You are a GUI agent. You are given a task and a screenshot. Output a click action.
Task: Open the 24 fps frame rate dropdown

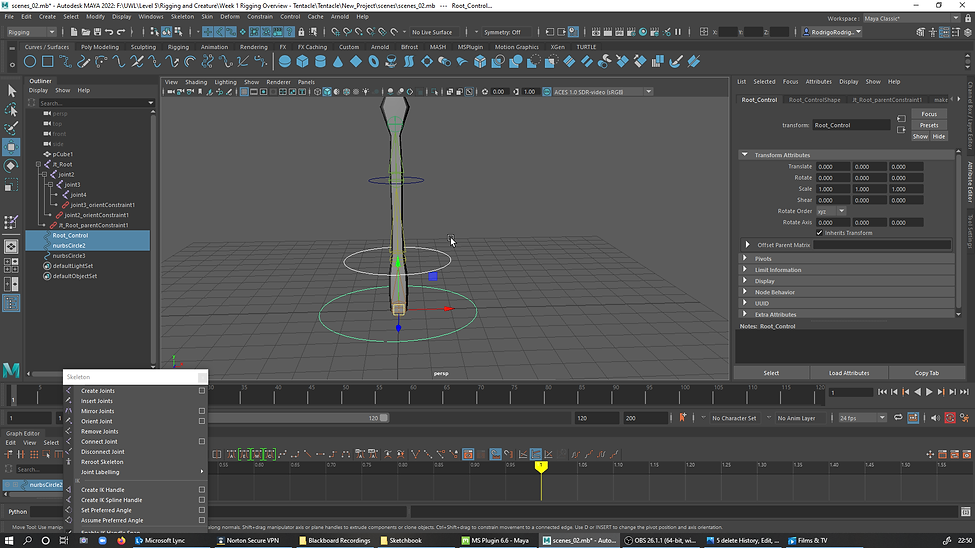click(x=862, y=418)
